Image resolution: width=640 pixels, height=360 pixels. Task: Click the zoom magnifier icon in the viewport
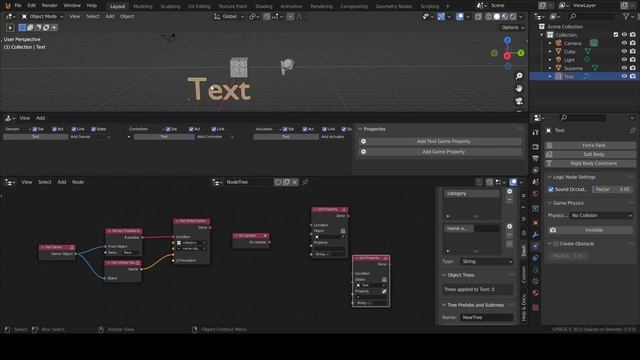pyautogui.click(x=519, y=76)
